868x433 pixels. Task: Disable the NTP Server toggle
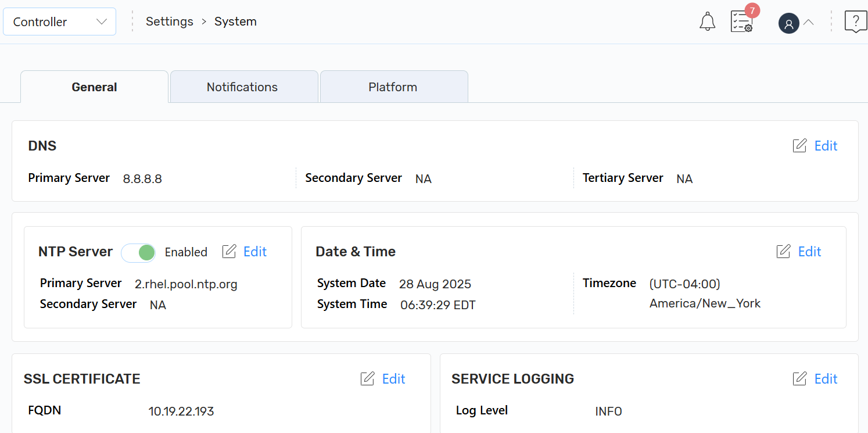(138, 252)
